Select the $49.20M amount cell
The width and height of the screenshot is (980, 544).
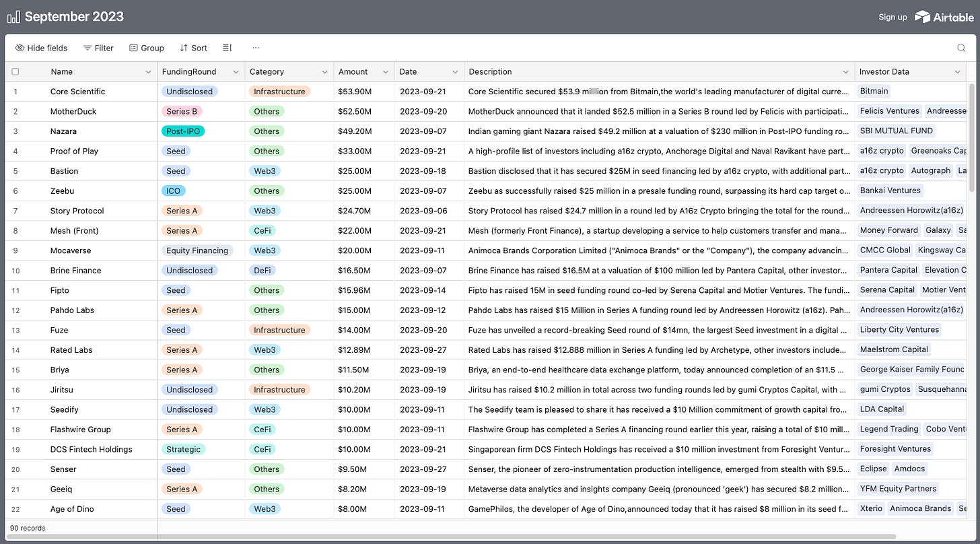tap(364, 131)
